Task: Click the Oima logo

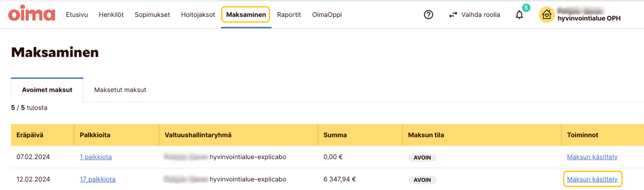Action: pos(32,14)
